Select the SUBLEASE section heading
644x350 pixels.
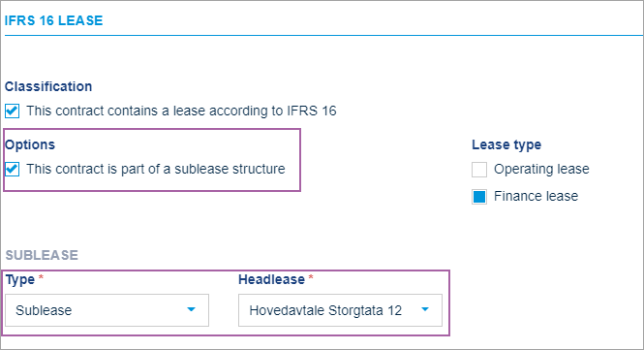click(x=42, y=255)
